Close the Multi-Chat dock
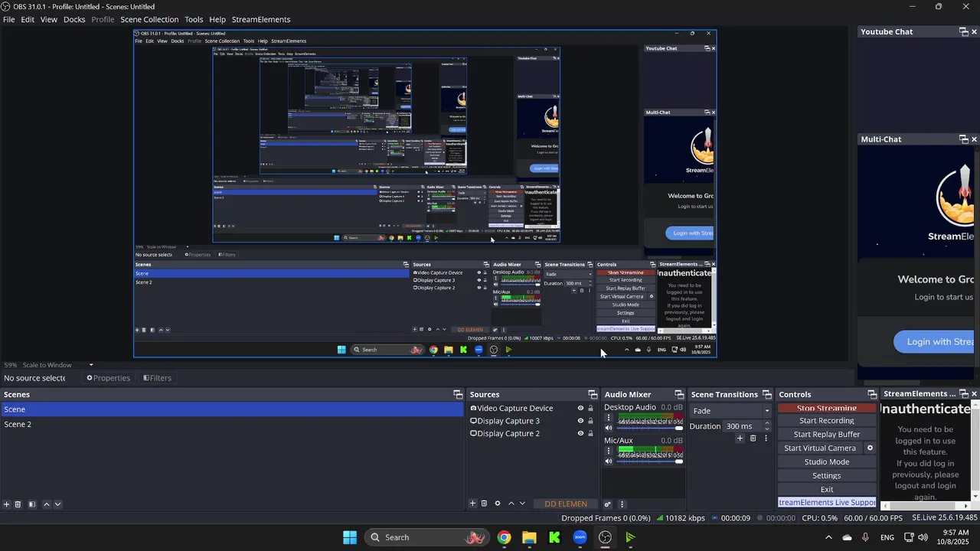This screenshot has width=980, height=551. (x=975, y=139)
